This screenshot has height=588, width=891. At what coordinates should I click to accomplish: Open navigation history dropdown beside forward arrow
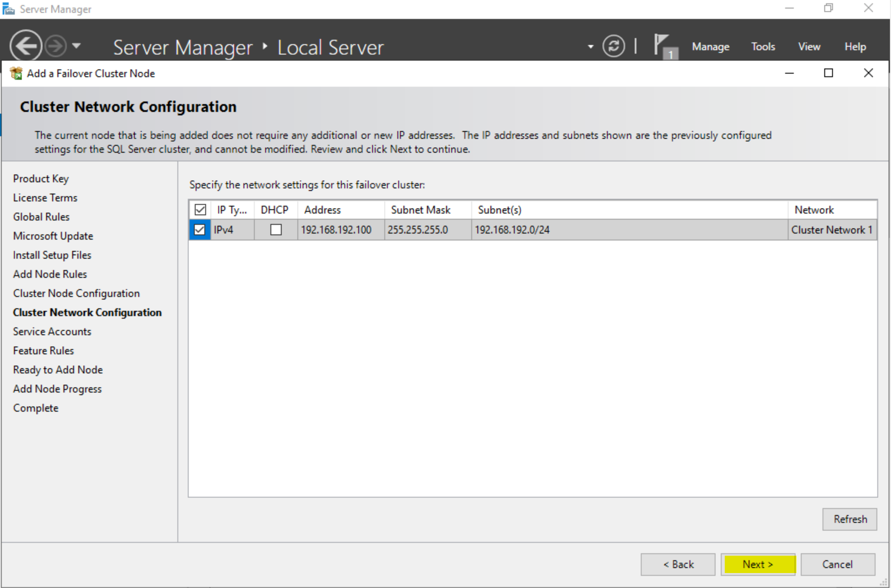pos(77,46)
